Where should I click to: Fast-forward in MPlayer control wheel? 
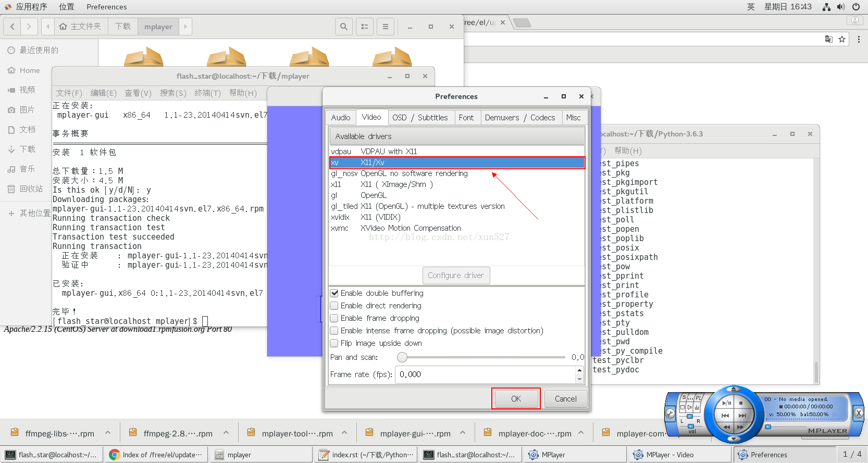click(x=740, y=427)
